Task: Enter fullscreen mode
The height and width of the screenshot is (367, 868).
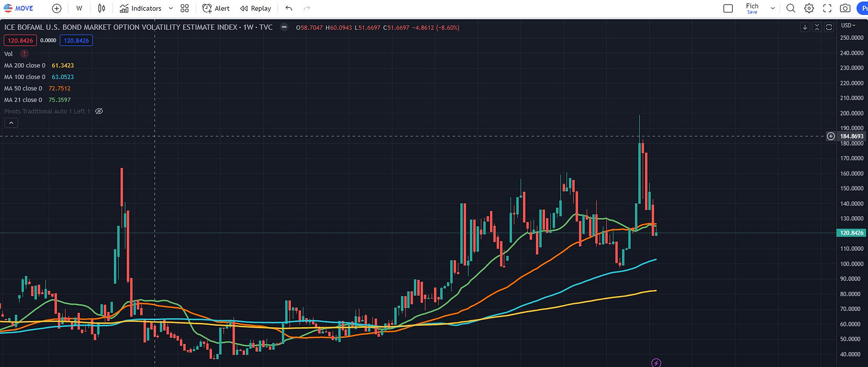Action: (x=827, y=8)
